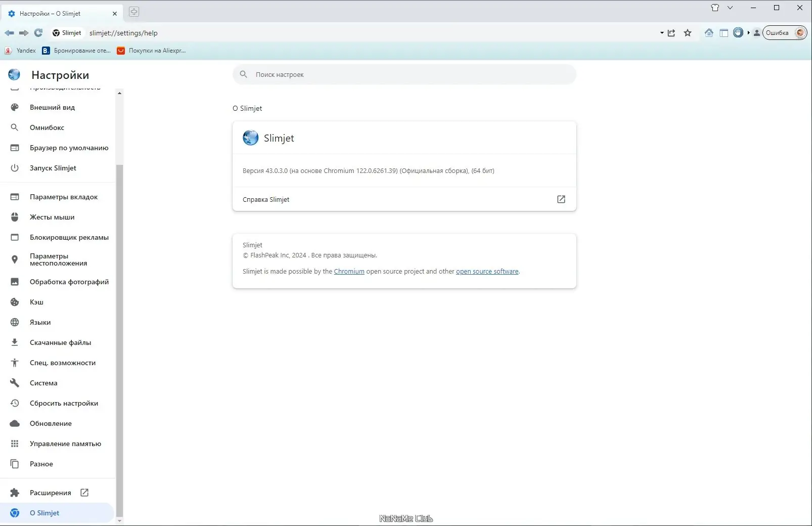This screenshot has width=812, height=526.
Task: Open the open source software link
Action: 487,272
